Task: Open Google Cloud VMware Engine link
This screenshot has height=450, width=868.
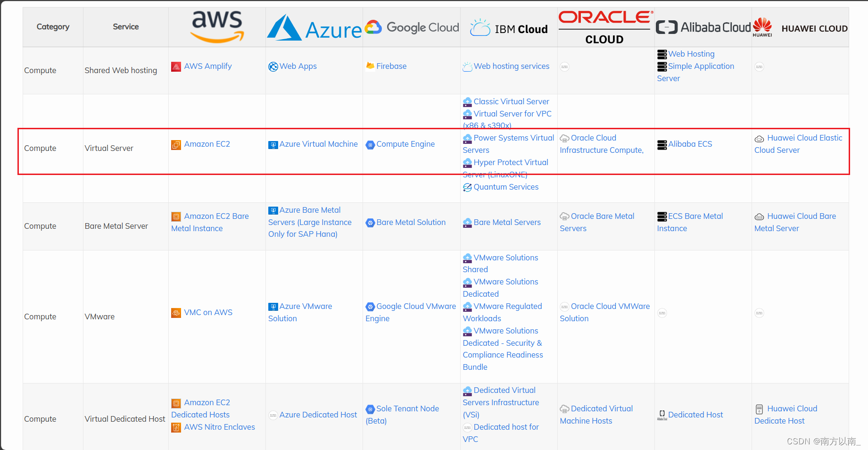Action: coord(411,312)
